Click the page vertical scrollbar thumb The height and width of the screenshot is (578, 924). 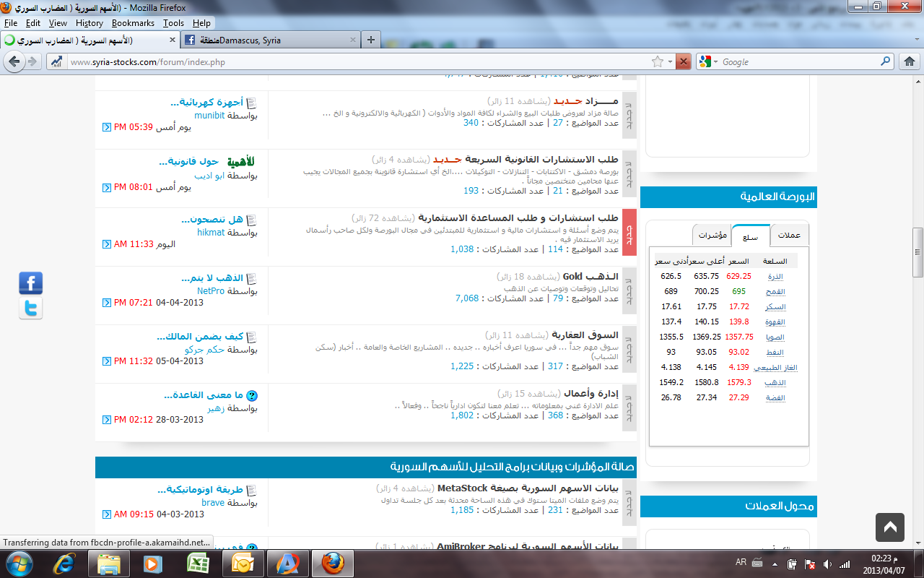coord(918,253)
